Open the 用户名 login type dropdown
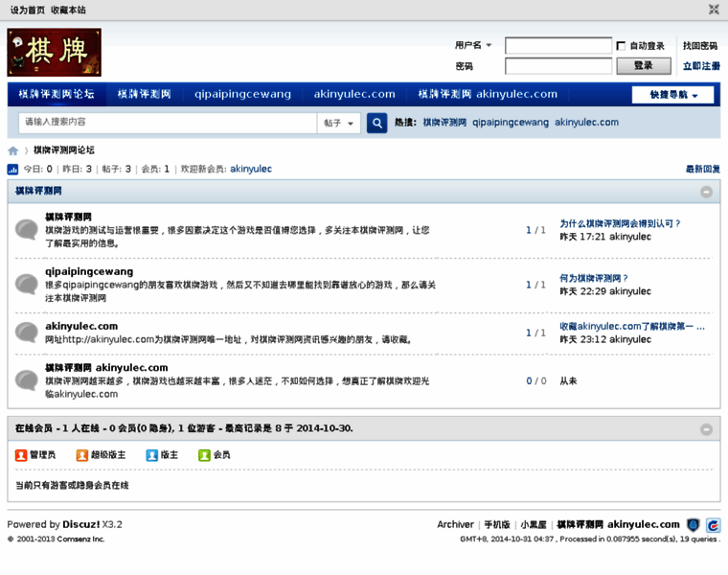This screenshot has width=728, height=575. [473, 45]
